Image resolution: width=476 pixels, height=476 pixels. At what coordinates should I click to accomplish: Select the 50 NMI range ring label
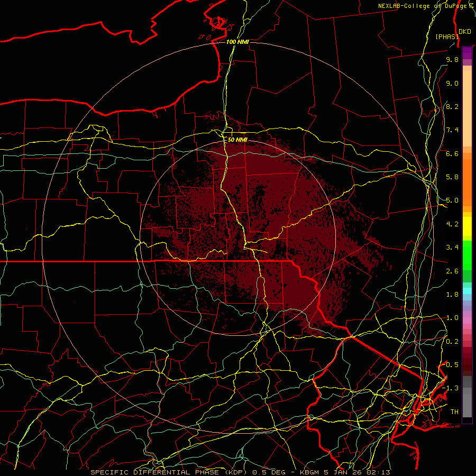click(x=237, y=140)
